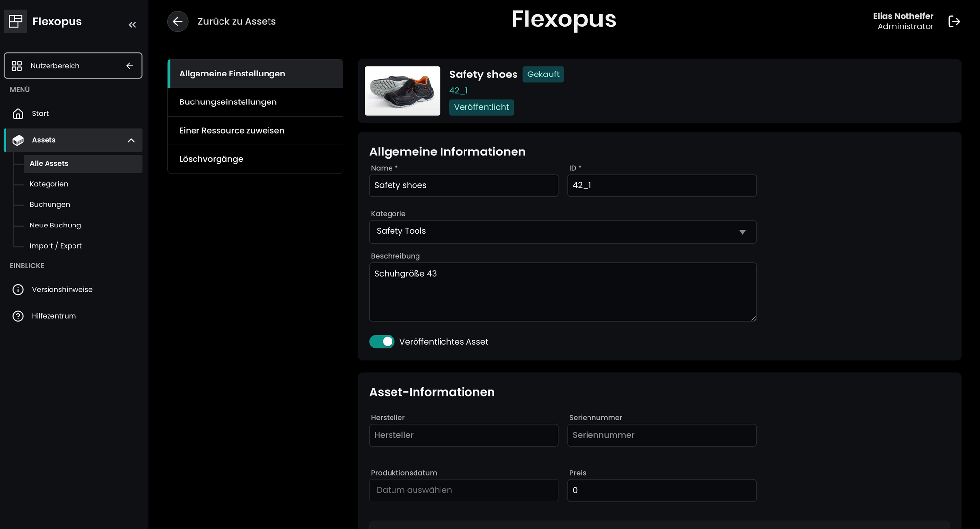Toggle the Veröffentlichtes Asset switch
The height and width of the screenshot is (529, 980).
[382, 342]
